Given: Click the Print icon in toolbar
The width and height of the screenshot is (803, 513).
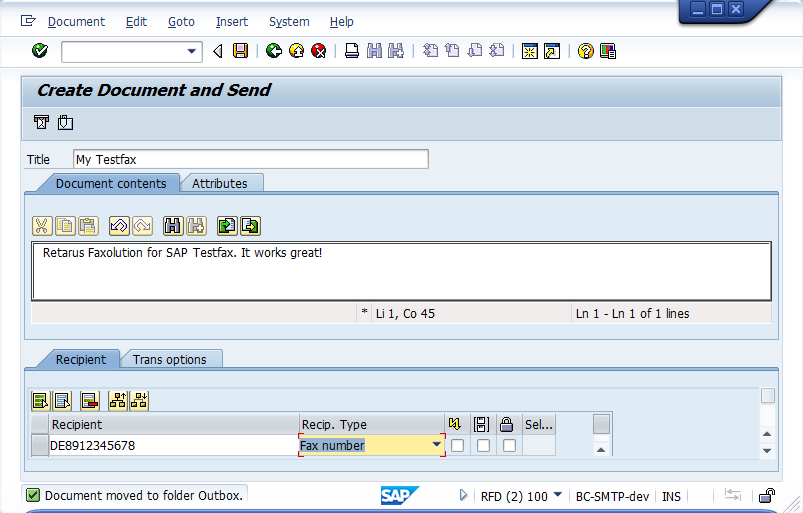Looking at the screenshot, I should point(352,51).
